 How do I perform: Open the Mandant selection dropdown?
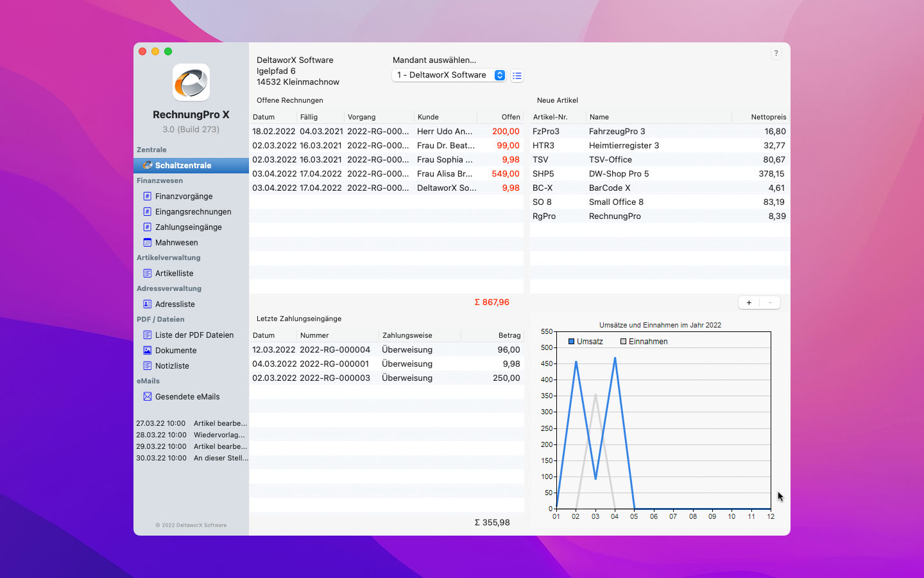coord(449,75)
